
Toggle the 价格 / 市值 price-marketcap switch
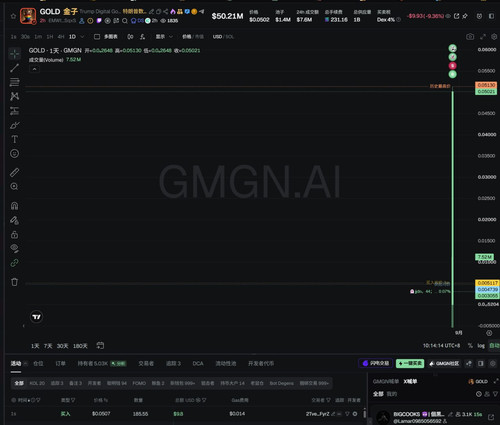coord(193,37)
